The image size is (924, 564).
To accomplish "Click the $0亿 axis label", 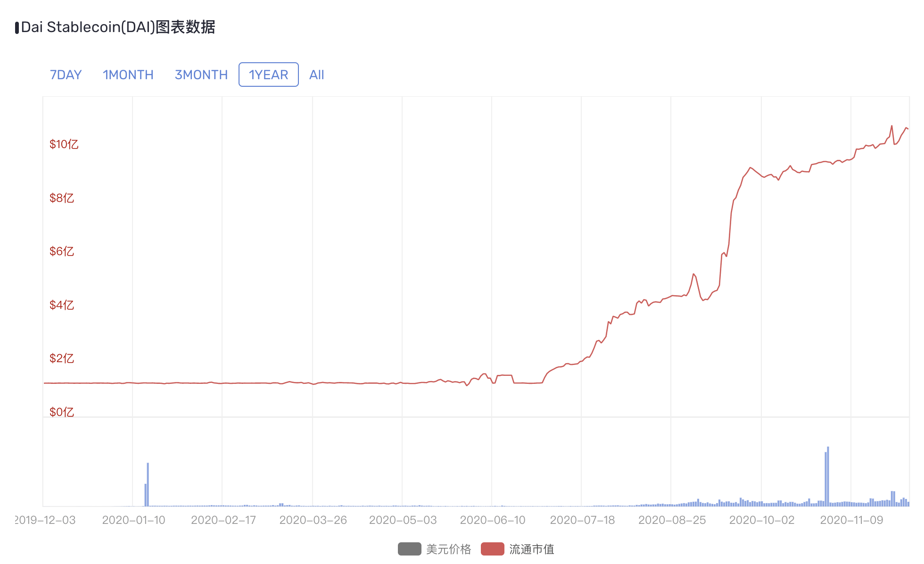I will coord(61,412).
